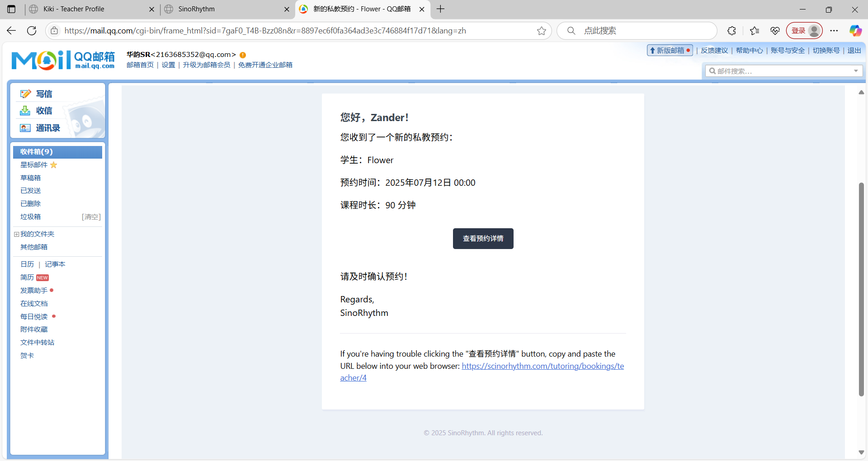Open 其他邮箱 in the sidebar
868x461 pixels.
tap(34, 247)
